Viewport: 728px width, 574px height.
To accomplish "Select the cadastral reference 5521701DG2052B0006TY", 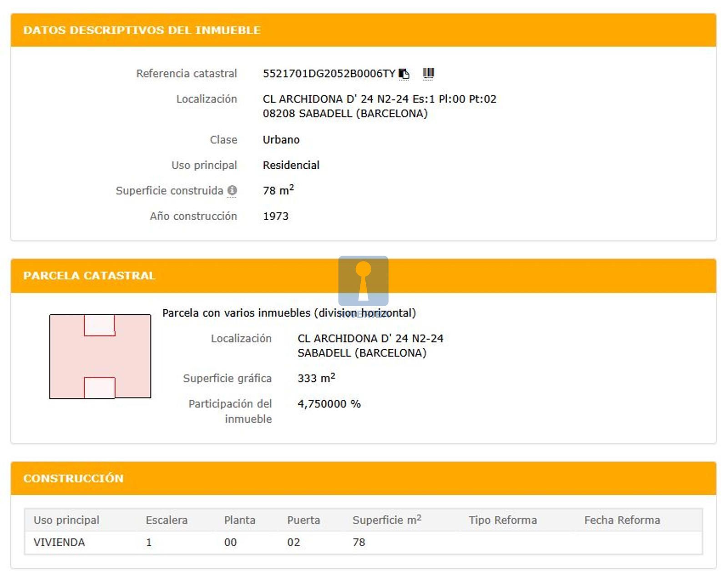I will 329,74.
